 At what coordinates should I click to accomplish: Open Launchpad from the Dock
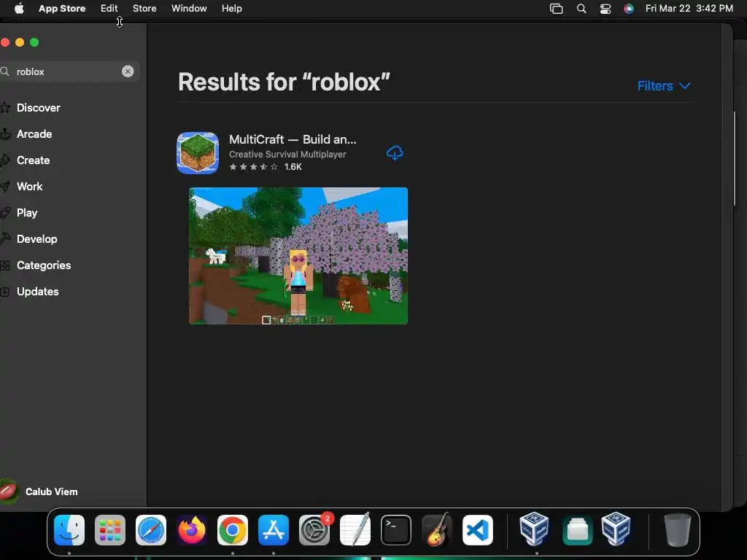(x=110, y=530)
